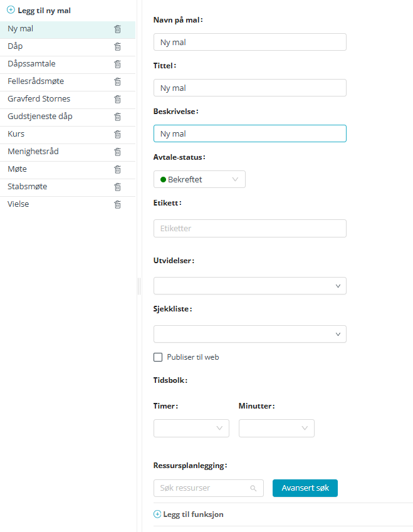Focus the Etiketter input field
Screen dimensions: 413x532
coord(249,228)
